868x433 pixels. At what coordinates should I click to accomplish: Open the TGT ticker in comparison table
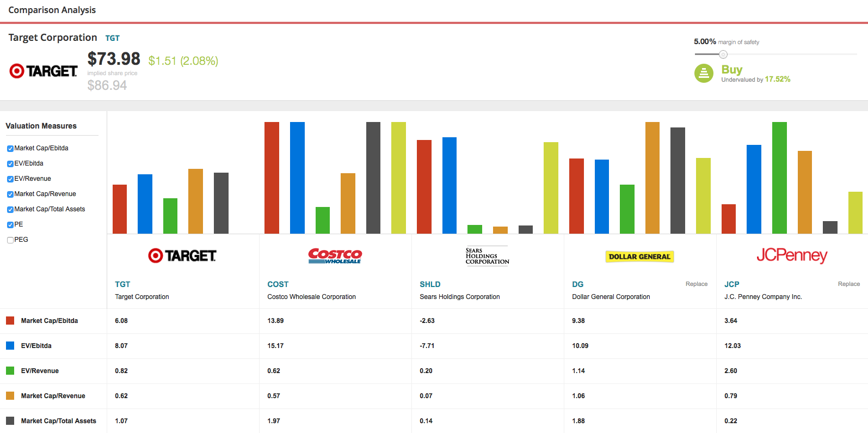pos(122,284)
